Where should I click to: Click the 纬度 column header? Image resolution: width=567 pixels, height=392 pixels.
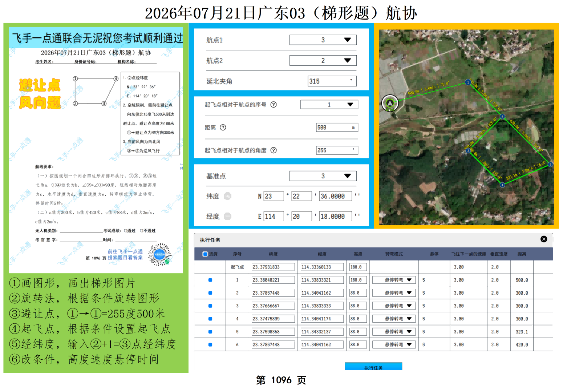pyautogui.click(x=273, y=254)
